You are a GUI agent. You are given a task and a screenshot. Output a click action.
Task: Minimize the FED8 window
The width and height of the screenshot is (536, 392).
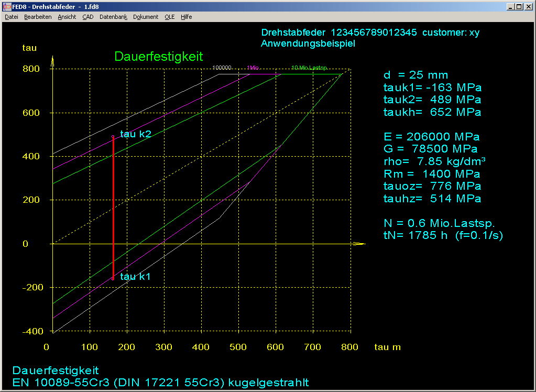[x=510, y=7]
